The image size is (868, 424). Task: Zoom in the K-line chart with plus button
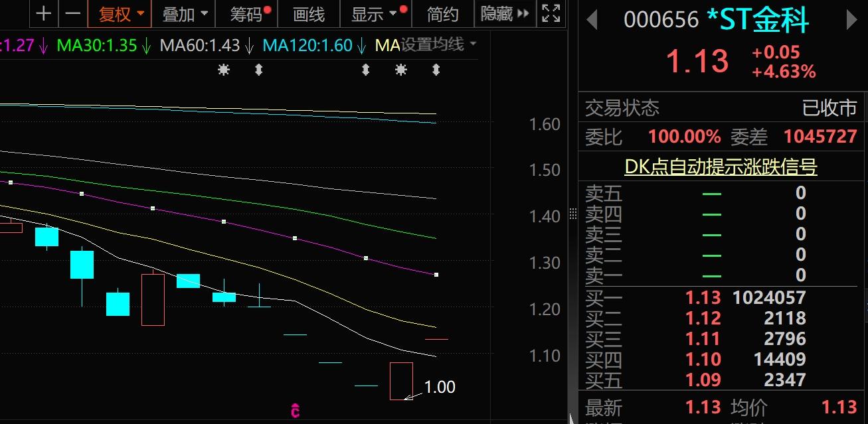click(44, 13)
